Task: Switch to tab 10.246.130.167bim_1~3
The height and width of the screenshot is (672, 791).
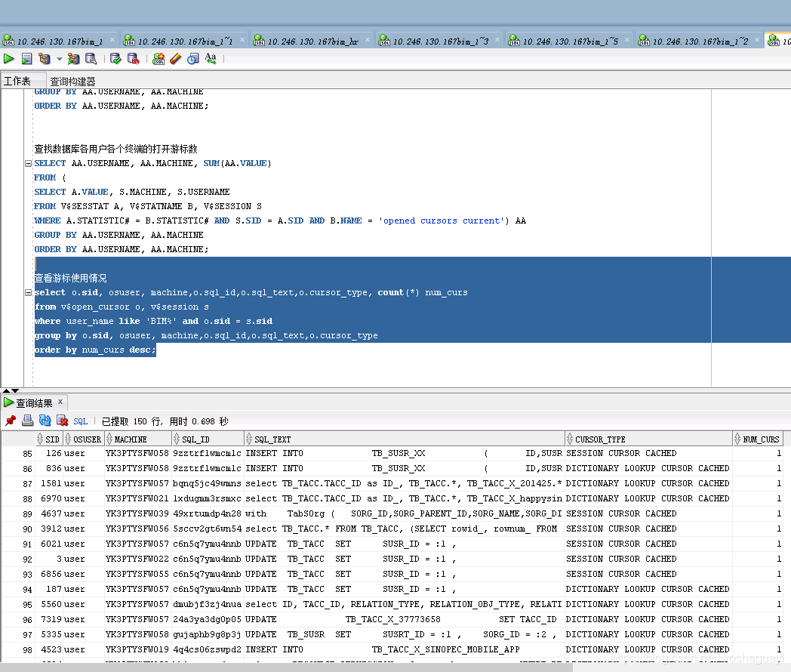Action: click(x=440, y=42)
